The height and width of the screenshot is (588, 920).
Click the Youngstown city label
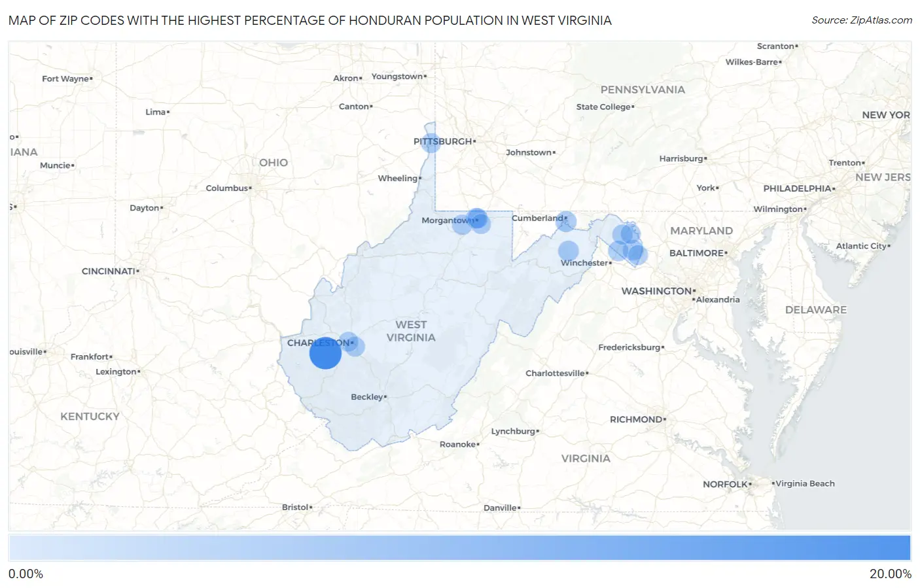397,77
